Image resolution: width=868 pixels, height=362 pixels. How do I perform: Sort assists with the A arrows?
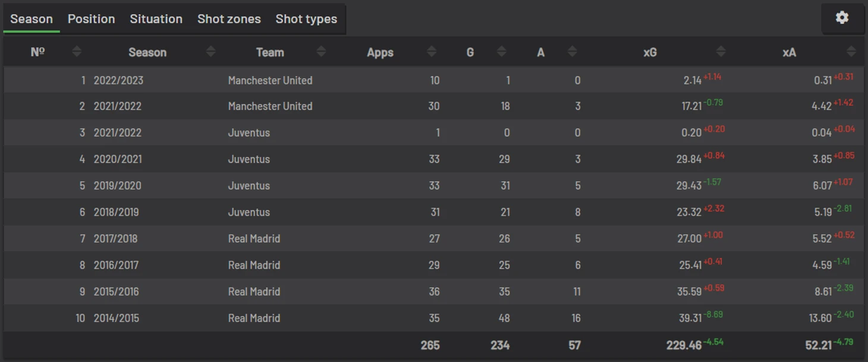click(572, 52)
